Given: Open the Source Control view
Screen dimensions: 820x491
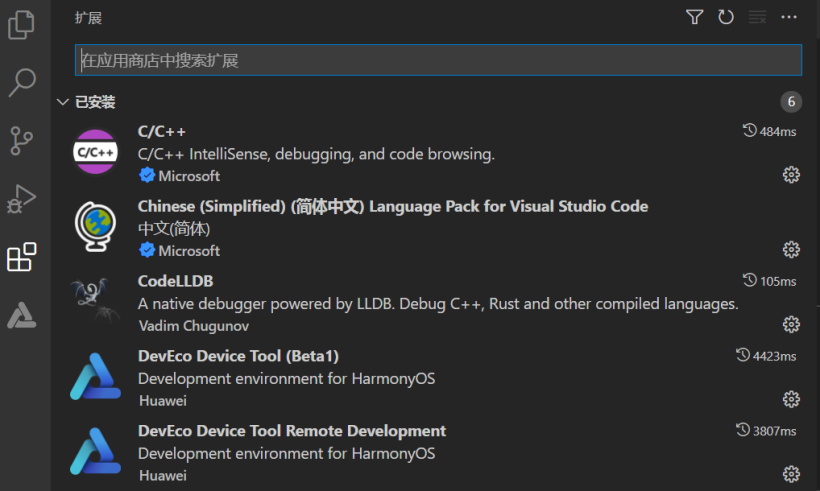Looking at the screenshot, I should [x=22, y=141].
